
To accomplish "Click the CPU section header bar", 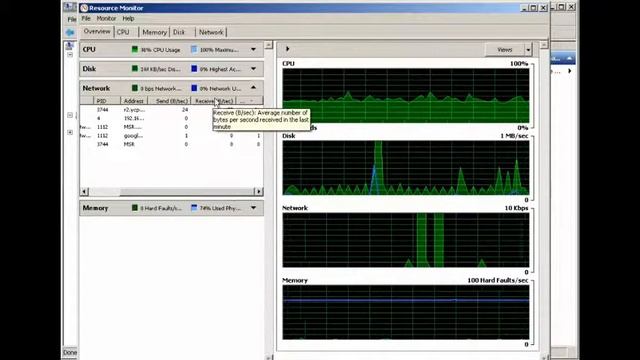I will point(171,49).
